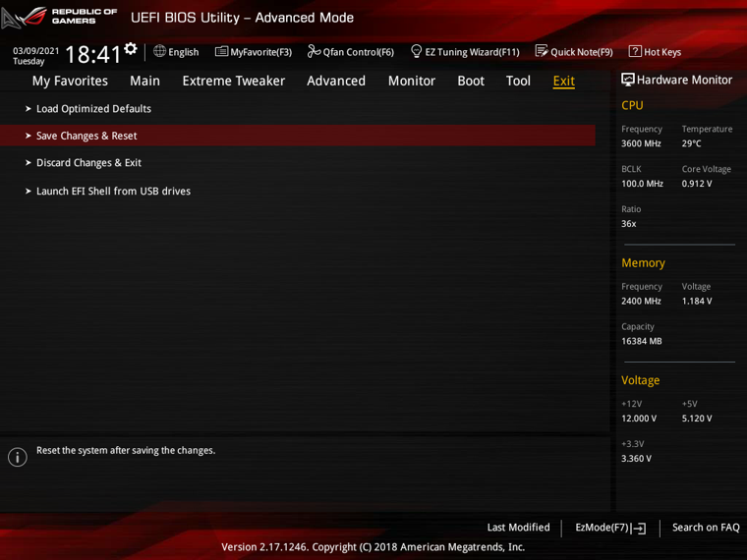Switch to the Monitor tab

412,81
